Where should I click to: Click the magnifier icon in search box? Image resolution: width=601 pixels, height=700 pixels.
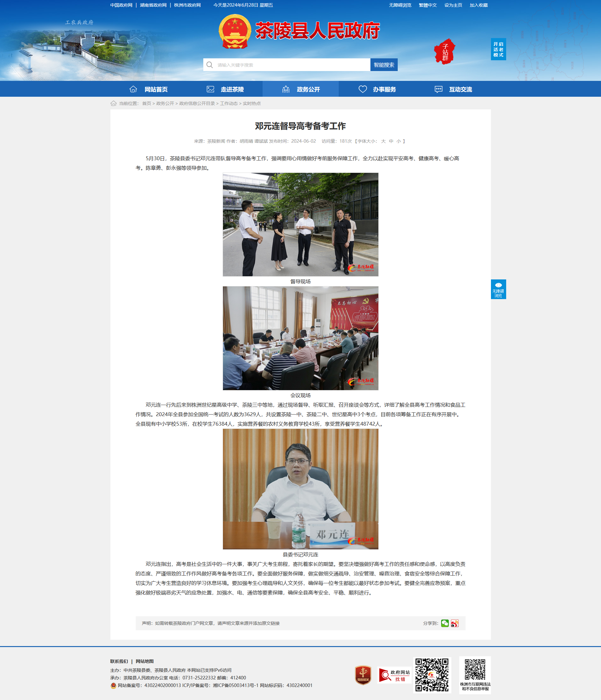point(209,65)
